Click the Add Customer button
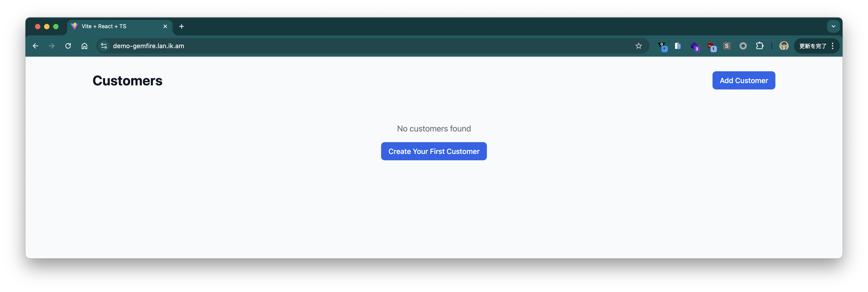 tap(744, 81)
